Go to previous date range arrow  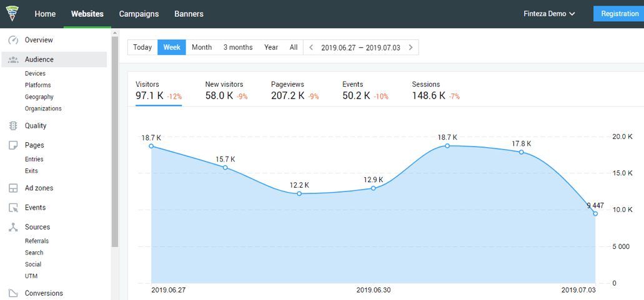[x=312, y=47]
